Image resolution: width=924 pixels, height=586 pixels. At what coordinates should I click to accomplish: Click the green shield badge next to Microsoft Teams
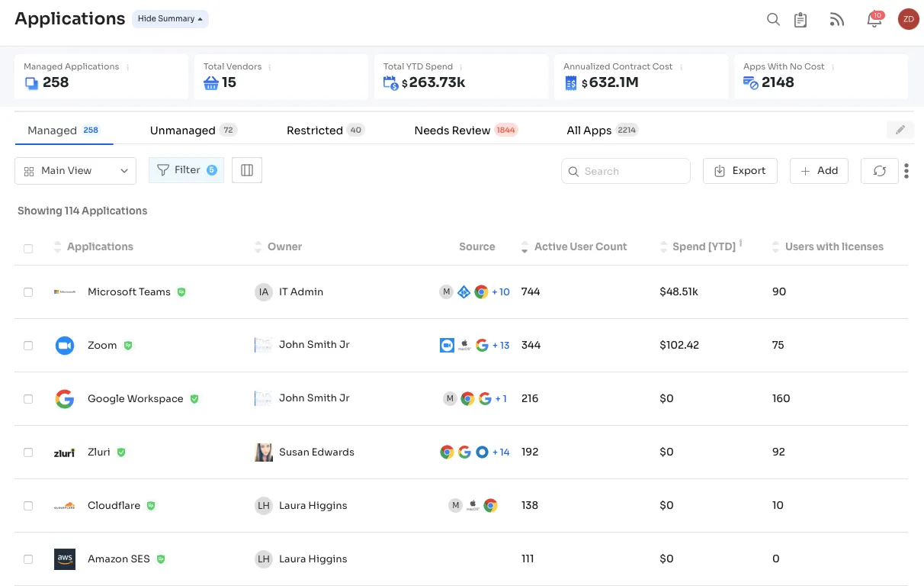click(x=181, y=291)
